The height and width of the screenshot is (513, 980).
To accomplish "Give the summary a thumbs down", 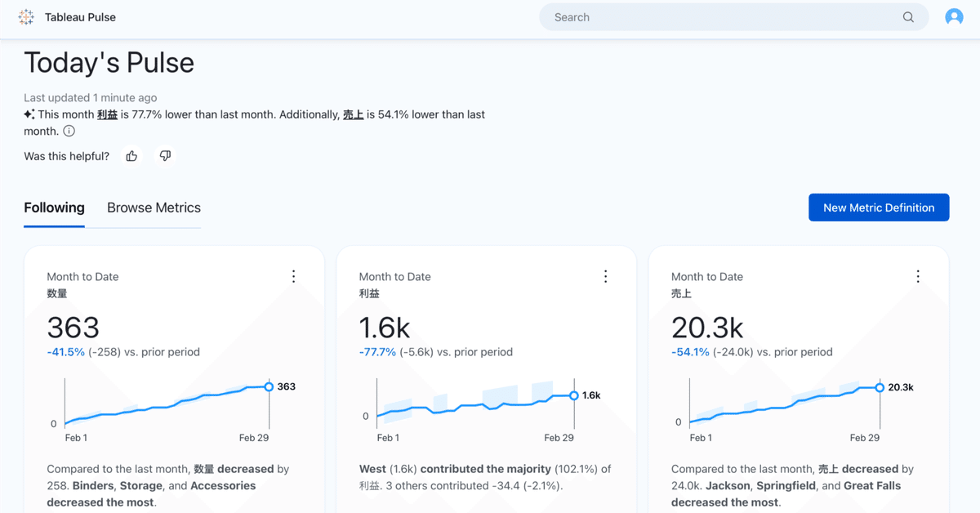I will pos(165,156).
